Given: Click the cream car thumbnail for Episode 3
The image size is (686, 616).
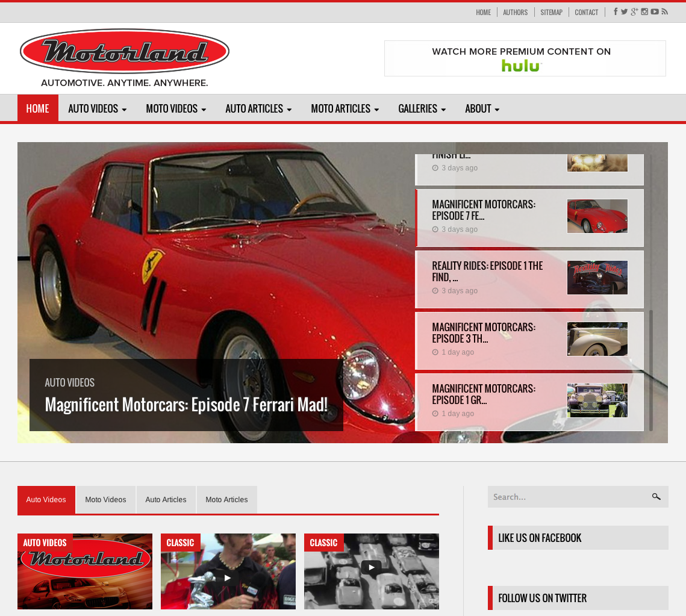Looking at the screenshot, I should pos(597,339).
